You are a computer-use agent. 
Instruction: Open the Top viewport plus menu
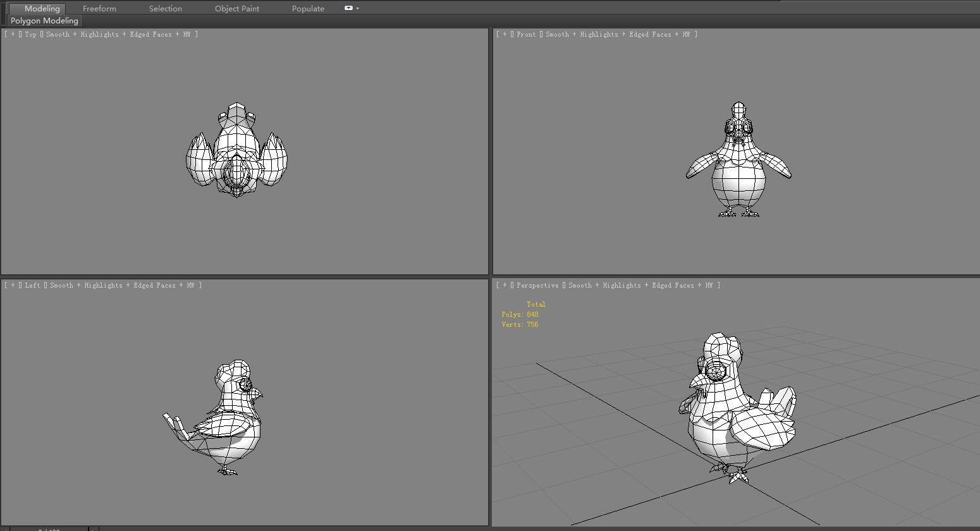13,34
